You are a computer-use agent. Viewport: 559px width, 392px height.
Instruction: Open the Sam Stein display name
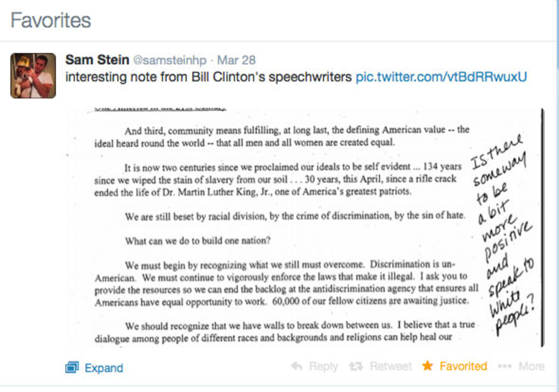(x=97, y=60)
